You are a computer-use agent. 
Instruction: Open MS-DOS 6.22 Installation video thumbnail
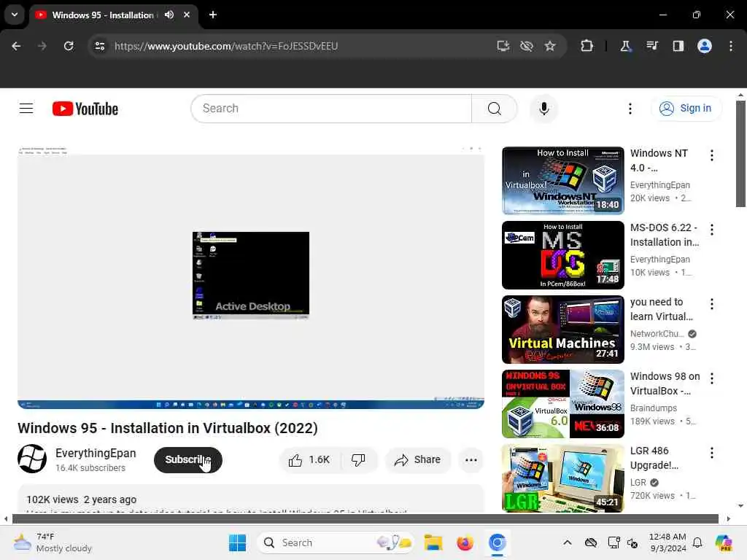(562, 254)
